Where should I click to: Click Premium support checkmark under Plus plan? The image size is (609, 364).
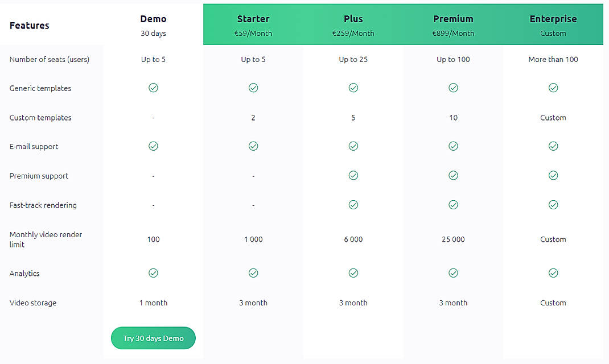[x=353, y=176]
